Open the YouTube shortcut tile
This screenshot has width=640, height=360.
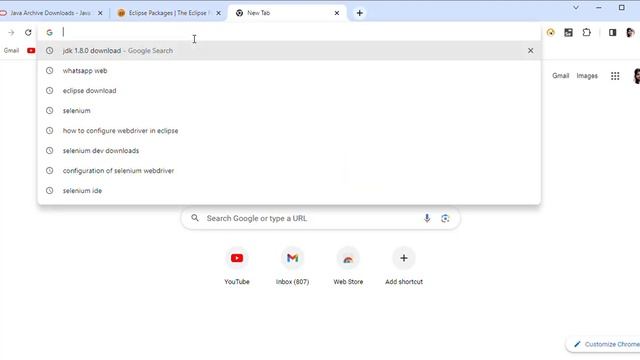pos(237,266)
